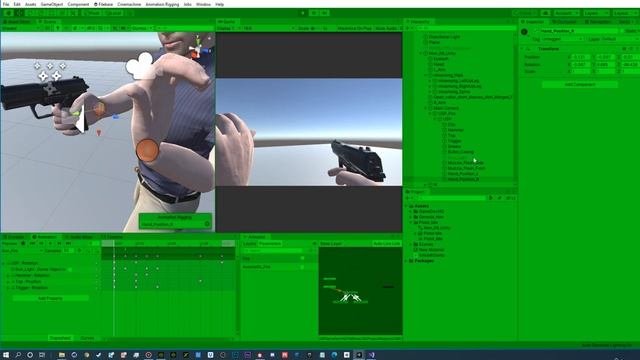Viewport: 640px width, 360px height.
Task: Click the Add Property button
Action: click(50, 298)
